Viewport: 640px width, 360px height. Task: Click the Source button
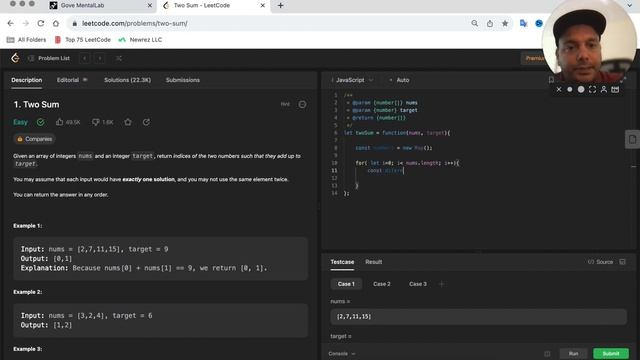click(x=600, y=262)
